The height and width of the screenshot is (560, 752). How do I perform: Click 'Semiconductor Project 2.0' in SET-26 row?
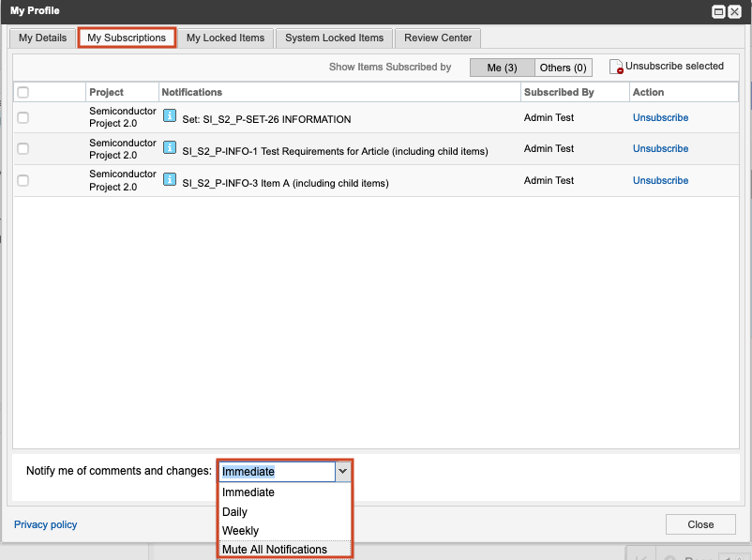(x=123, y=117)
